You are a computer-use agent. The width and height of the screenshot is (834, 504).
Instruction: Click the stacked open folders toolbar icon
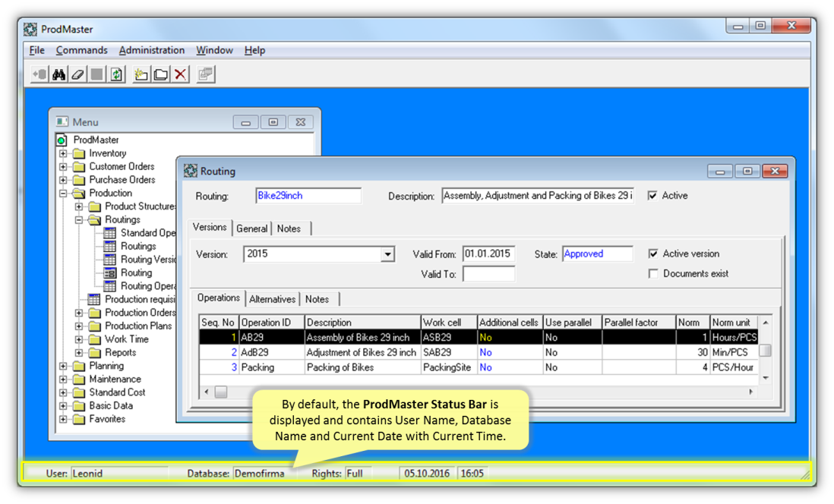click(x=160, y=74)
